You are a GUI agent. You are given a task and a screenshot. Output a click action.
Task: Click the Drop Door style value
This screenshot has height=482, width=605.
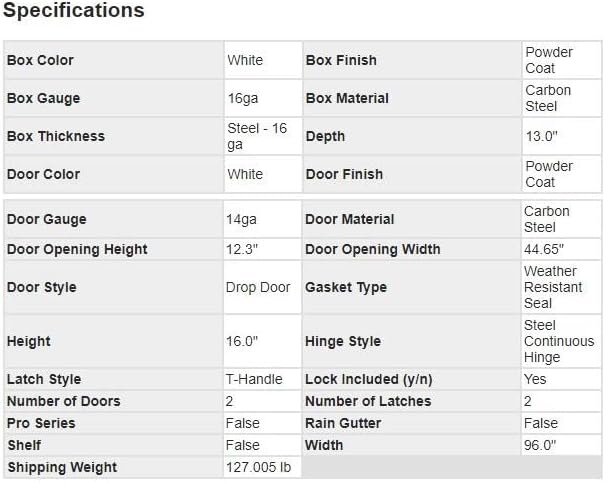(x=258, y=287)
